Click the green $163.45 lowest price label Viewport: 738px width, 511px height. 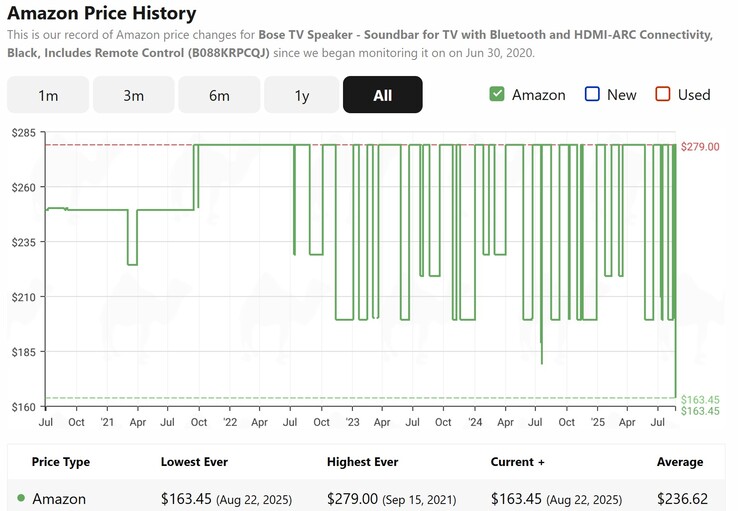700,400
